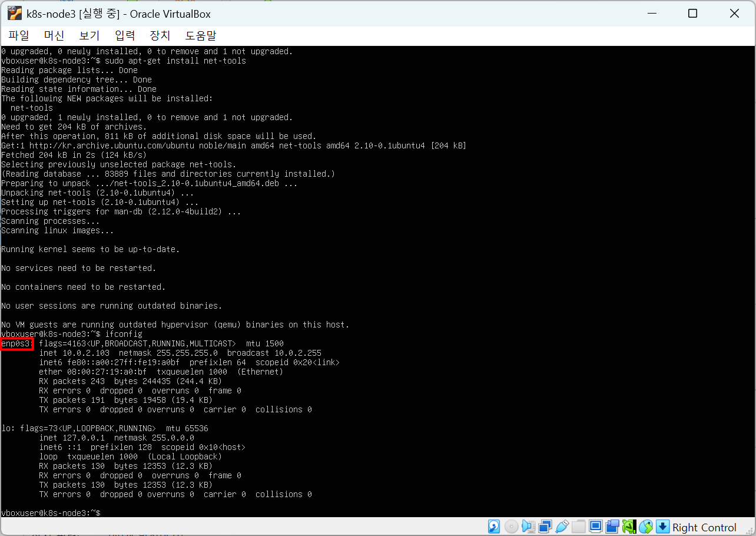Open the 입력 menu
This screenshot has width=756, height=536.
pyautogui.click(x=125, y=35)
